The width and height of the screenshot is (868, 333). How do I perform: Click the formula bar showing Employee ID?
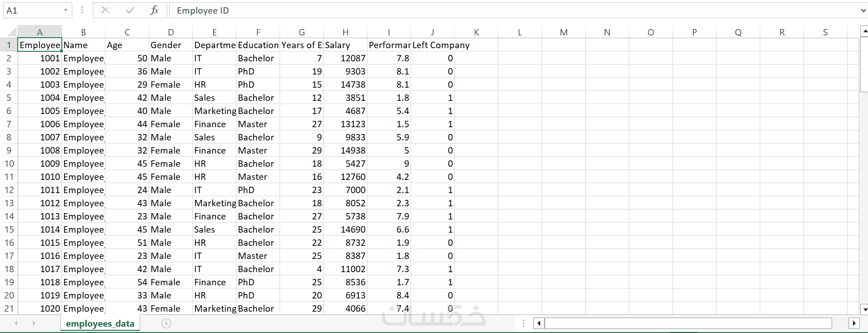click(514, 10)
